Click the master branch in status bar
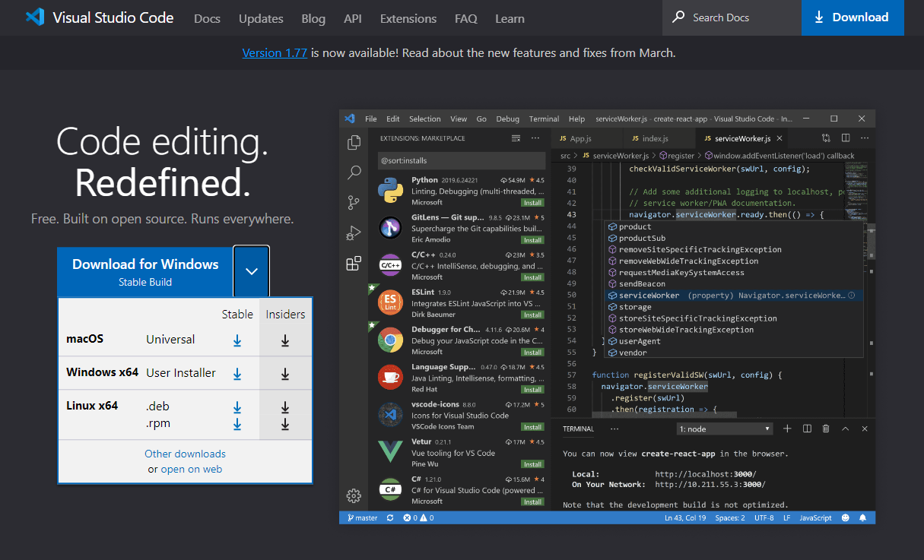This screenshot has width=924, height=560. click(362, 517)
